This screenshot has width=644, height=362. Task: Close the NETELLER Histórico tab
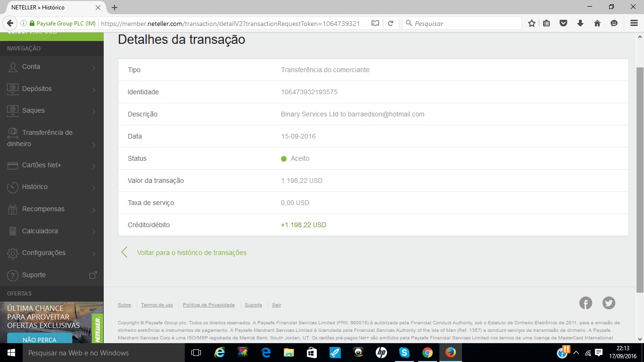[98, 8]
